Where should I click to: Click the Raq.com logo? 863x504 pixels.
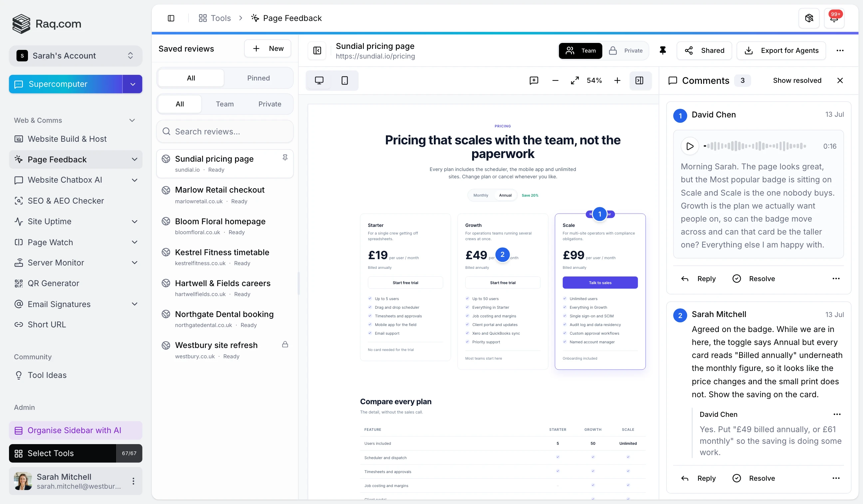click(x=47, y=24)
